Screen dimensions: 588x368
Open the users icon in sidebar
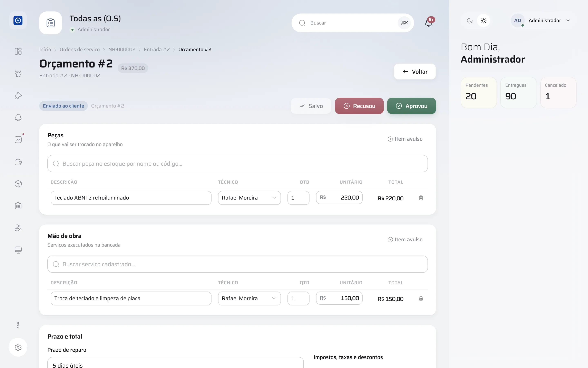[x=18, y=228]
